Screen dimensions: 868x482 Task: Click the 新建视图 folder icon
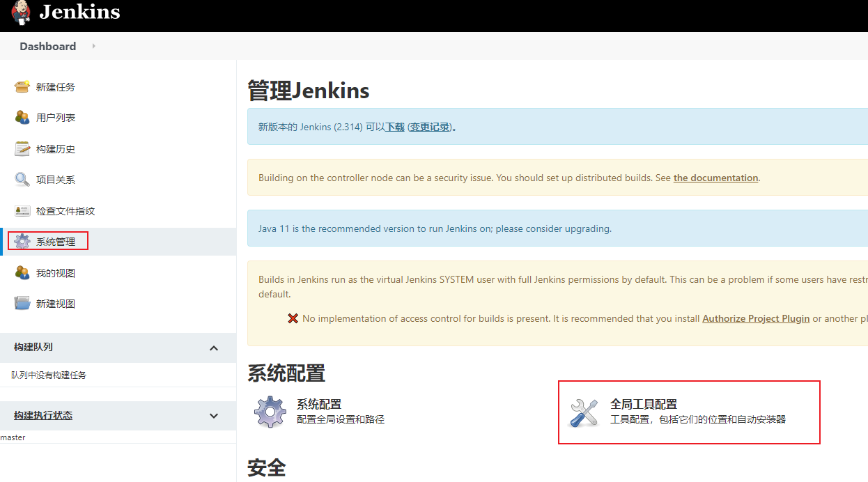point(22,304)
